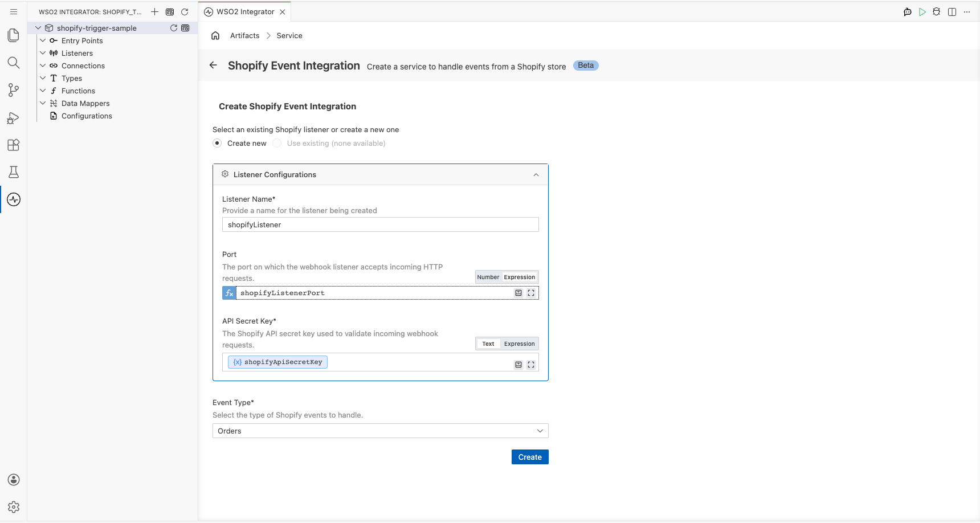
Task: Open the Explorer files icon
Action: (x=14, y=35)
